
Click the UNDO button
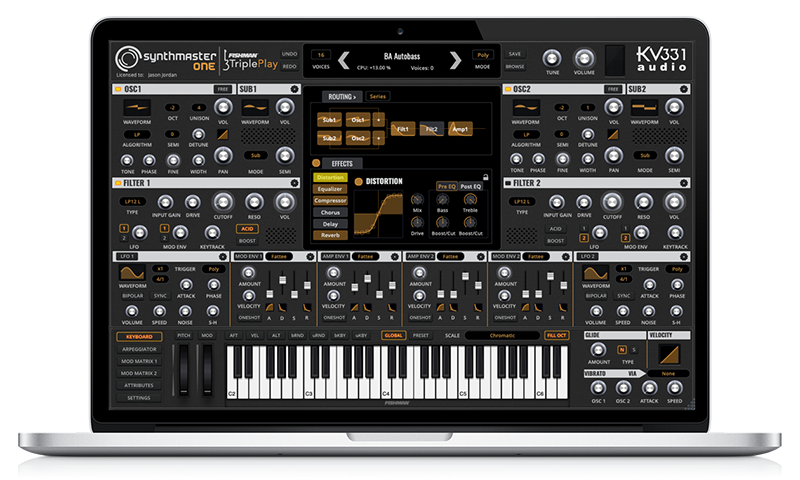tap(289, 54)
